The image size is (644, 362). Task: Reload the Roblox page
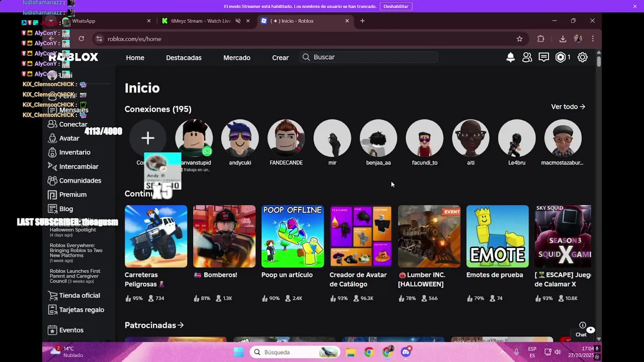point(81,39)
